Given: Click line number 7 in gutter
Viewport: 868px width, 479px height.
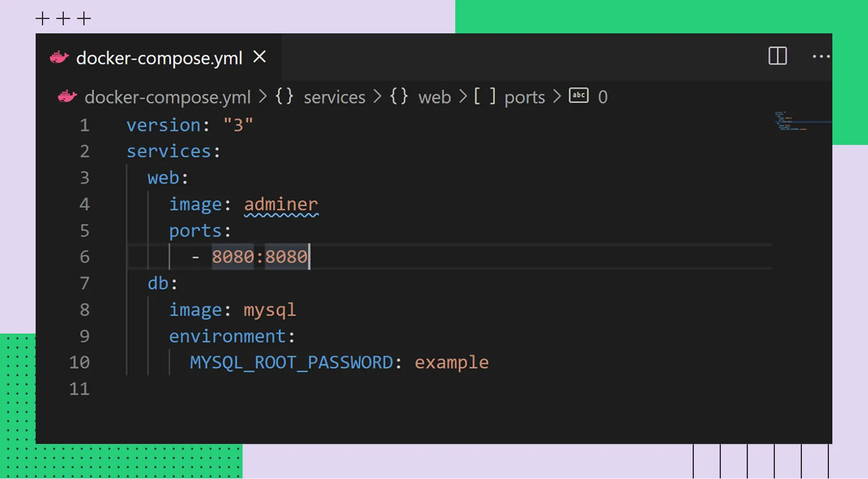Looking at the screenshot, I should 85,283.
